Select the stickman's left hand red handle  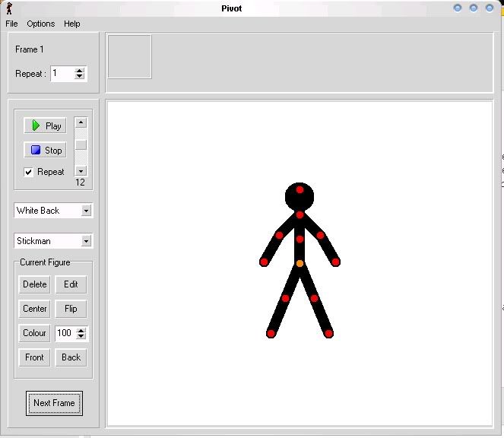pos(264,262)
